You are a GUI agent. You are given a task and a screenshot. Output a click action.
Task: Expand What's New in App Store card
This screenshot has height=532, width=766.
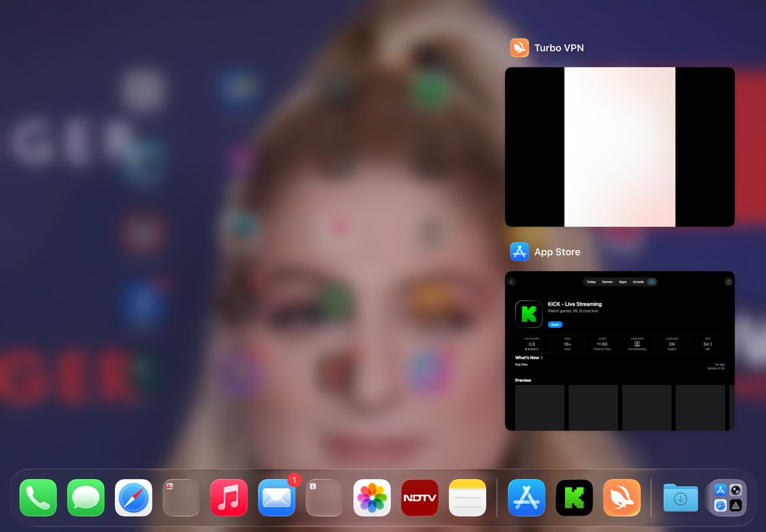pos(529,358)
